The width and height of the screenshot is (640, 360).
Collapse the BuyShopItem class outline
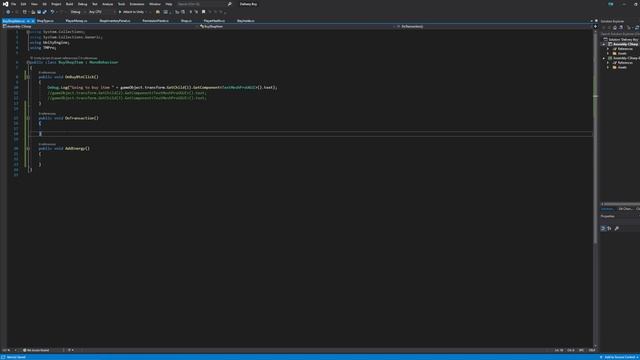coord(28,62)
